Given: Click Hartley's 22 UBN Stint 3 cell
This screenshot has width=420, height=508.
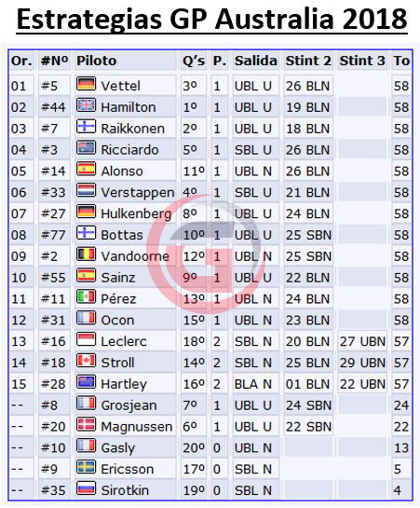Looking at the screenshot, I should tap(362, 384).
